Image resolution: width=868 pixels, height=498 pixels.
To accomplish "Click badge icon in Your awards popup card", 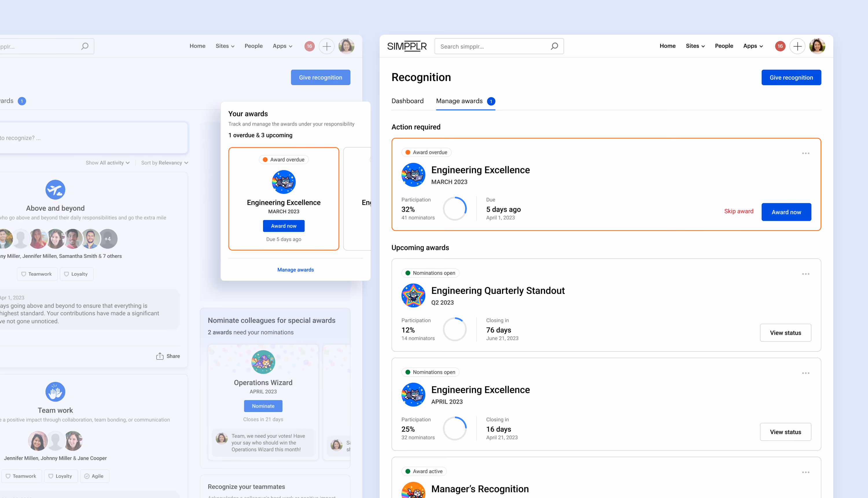I will (284, 182).
